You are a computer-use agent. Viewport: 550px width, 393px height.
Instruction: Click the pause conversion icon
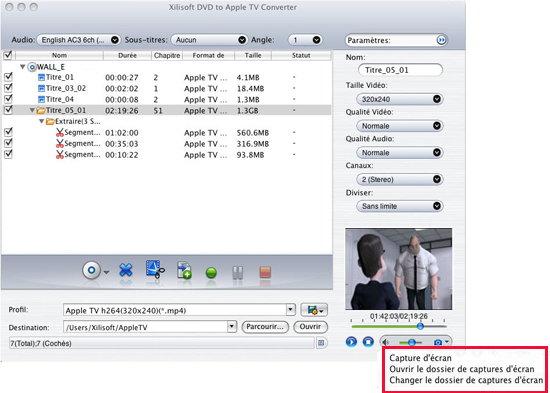coord(238,273)
